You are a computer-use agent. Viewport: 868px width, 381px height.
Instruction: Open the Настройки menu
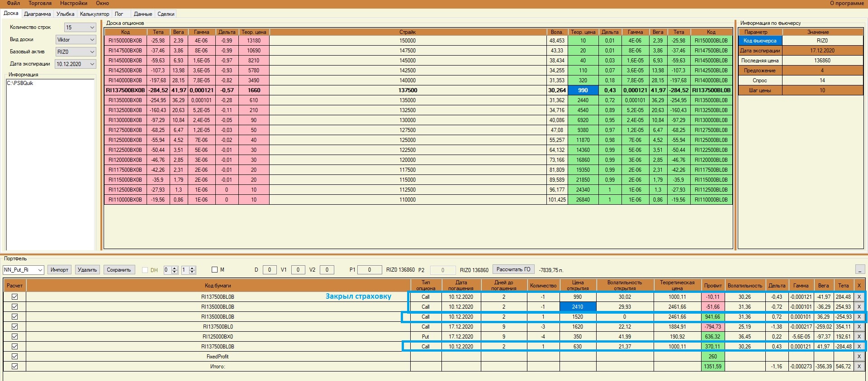(x=74, y=3)
